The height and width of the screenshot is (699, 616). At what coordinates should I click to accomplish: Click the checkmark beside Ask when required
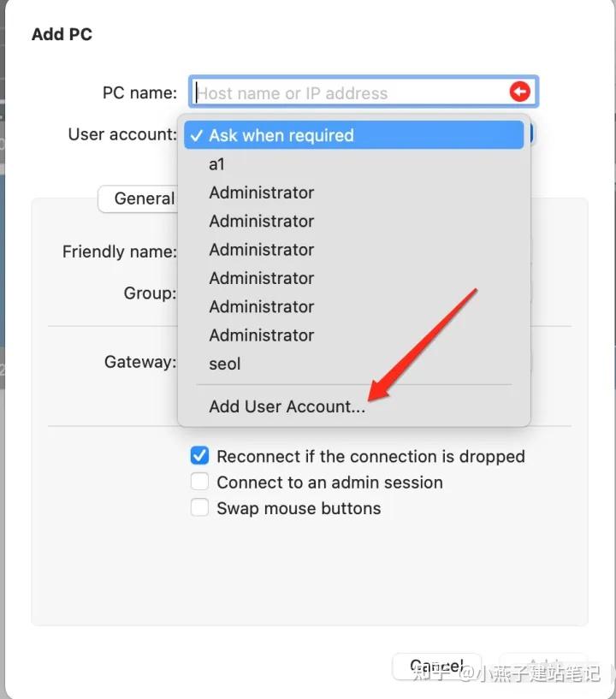pos(197,135)
